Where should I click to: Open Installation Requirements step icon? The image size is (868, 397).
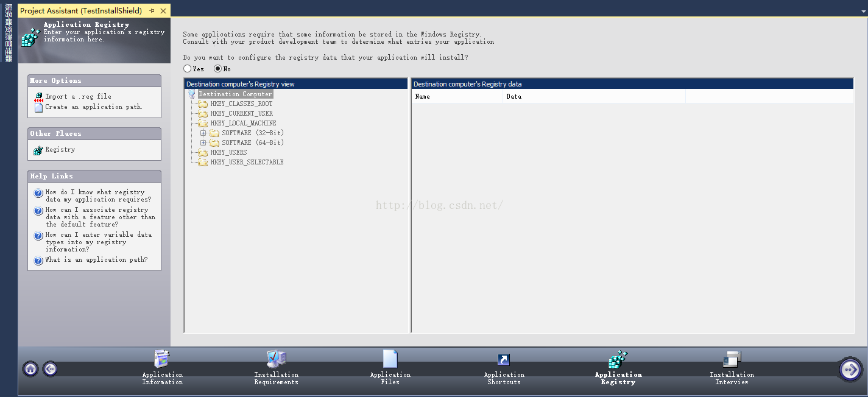coord(276,359)
